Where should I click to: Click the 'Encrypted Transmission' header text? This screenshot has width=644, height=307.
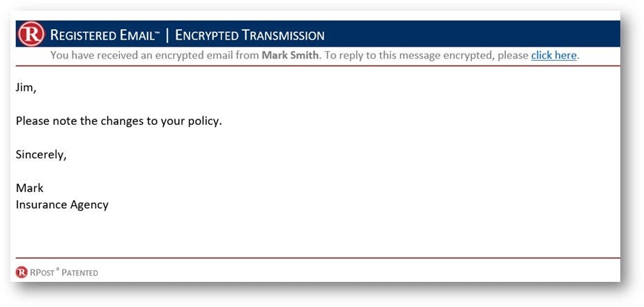pos(250,35)
